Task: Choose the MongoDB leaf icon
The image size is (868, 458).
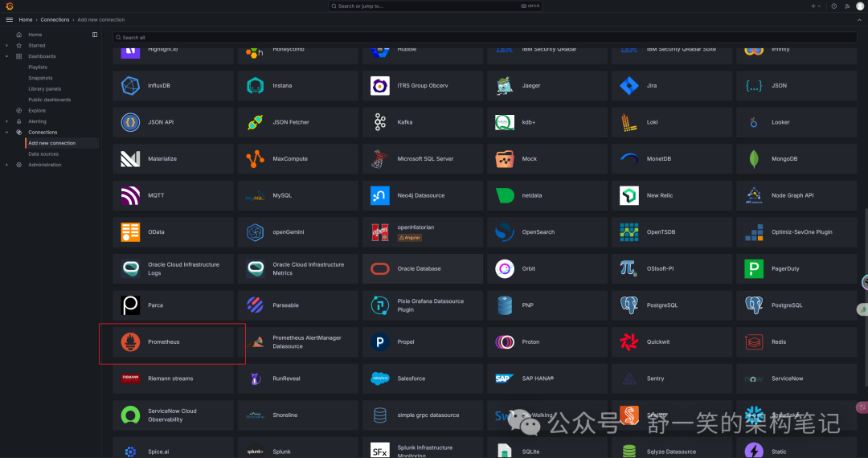Action: point(753,159)
